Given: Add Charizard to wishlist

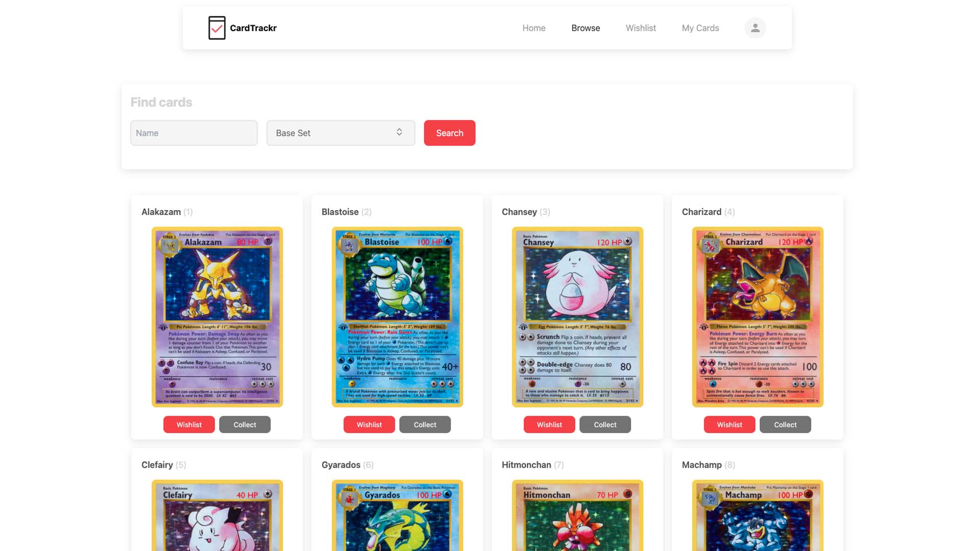Looking at the screenshot, I should (729, 424).
